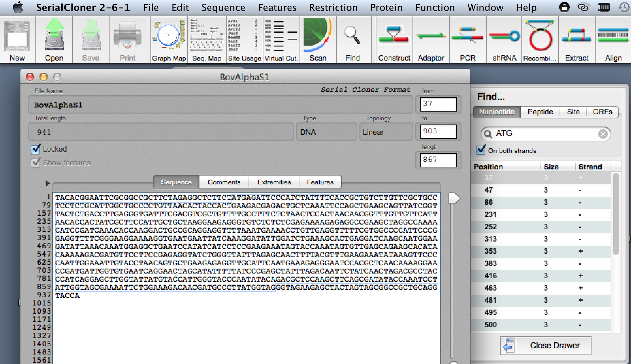Screen dimensions: 631x364
Task: Show the Site Usage table
Action: 244,40
